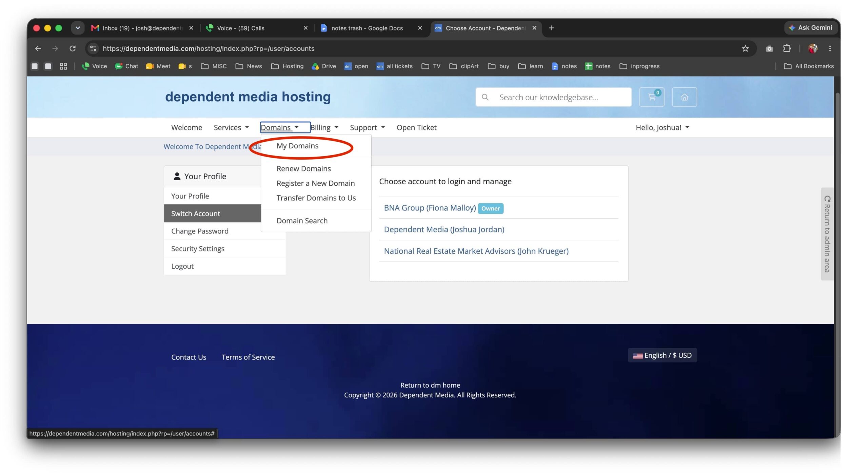The height and width of the screenshot is (474, 868).
Task: Bookmark this page with the star icon
Action: coord(745,48)
